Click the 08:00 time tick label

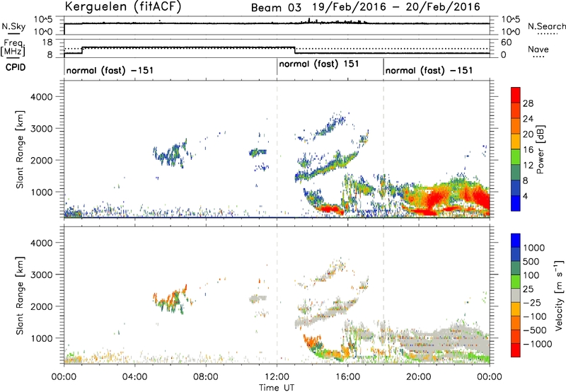(206, 377)
